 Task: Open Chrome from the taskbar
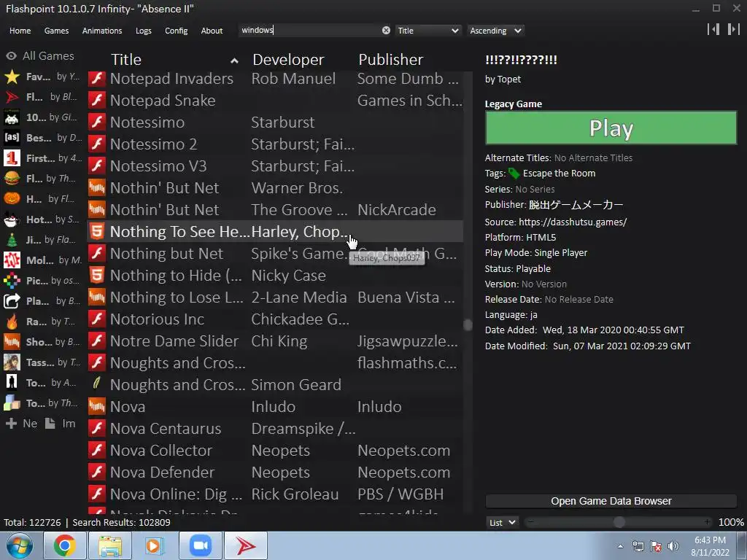(64, 545)
